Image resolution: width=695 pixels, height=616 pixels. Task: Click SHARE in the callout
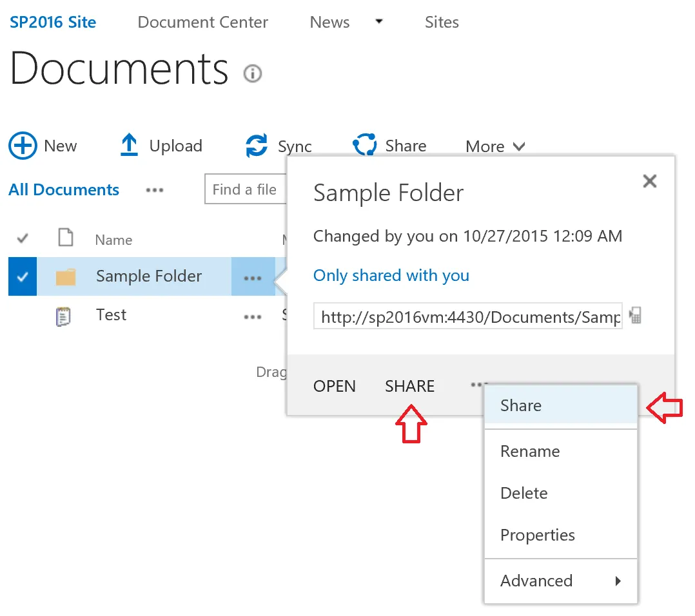[x=409, y=386]
